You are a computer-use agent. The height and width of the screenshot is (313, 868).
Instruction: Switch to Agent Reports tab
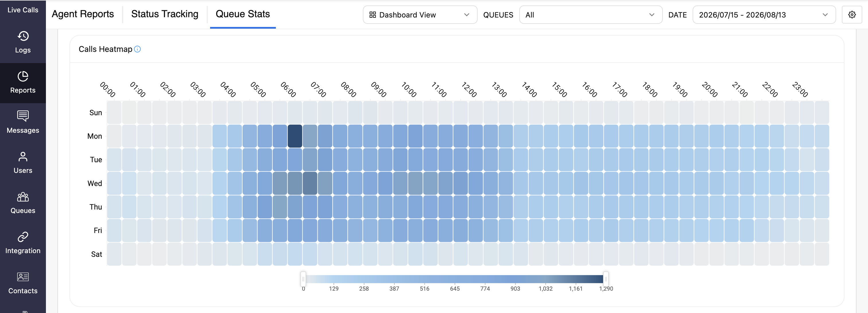[x=83, y=14]
